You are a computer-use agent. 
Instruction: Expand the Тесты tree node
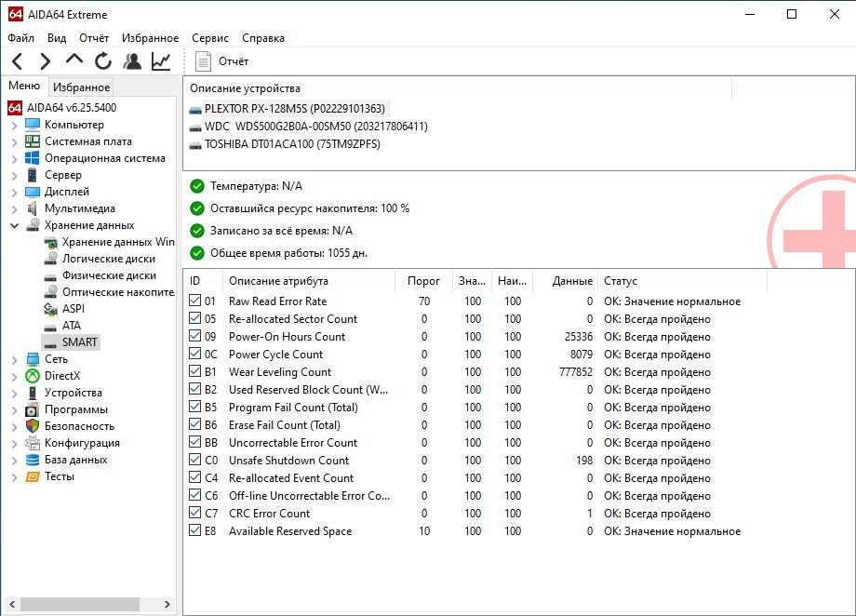coord(15,477)
